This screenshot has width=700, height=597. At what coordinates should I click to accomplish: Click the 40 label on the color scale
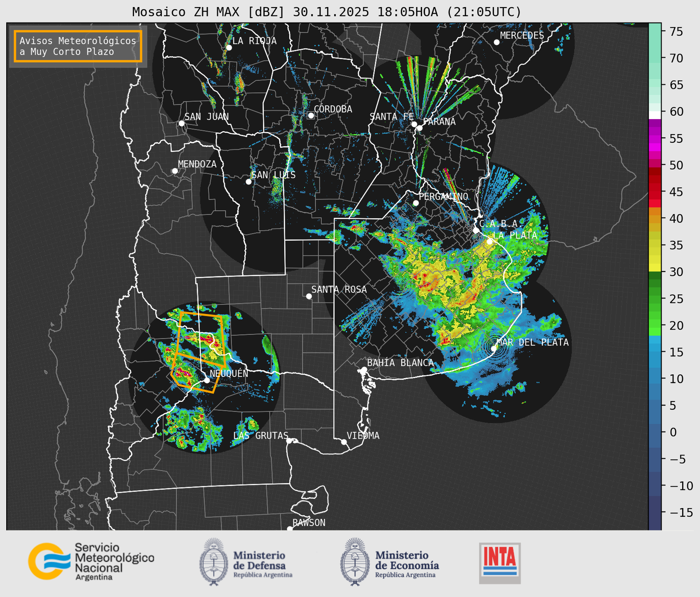pos(676,218)
